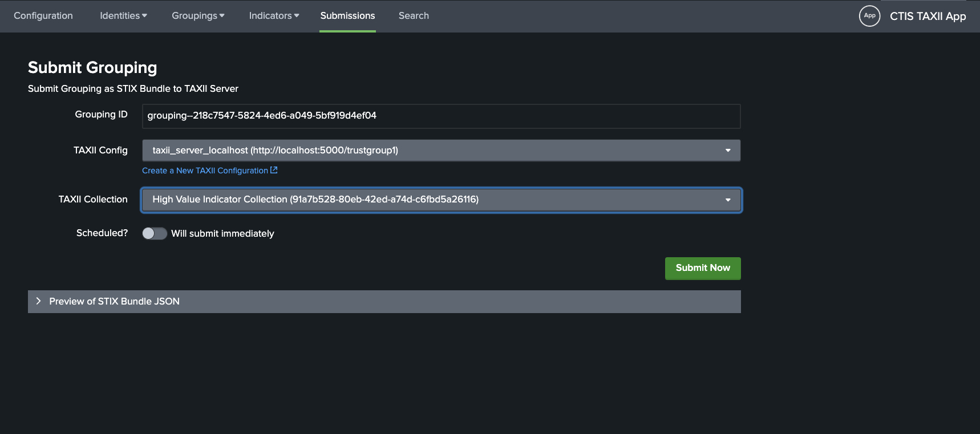Go to the Configuration tab

tap(43, 16)
